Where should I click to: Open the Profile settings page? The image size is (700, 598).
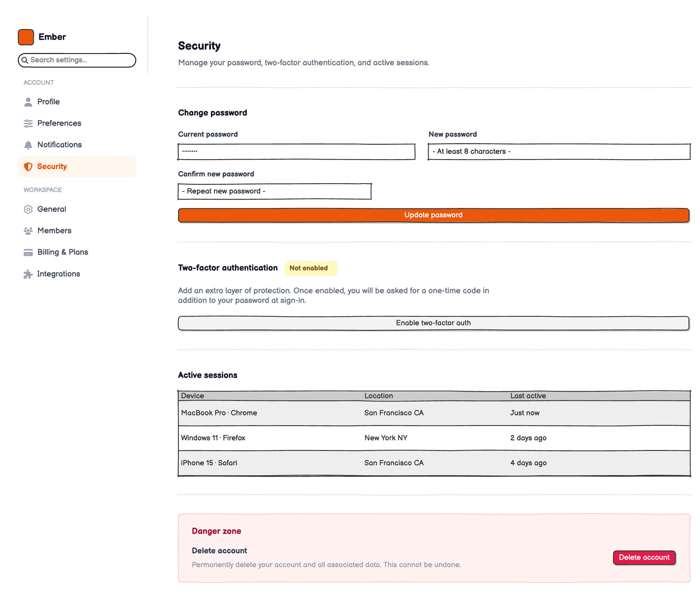[77, 102]
